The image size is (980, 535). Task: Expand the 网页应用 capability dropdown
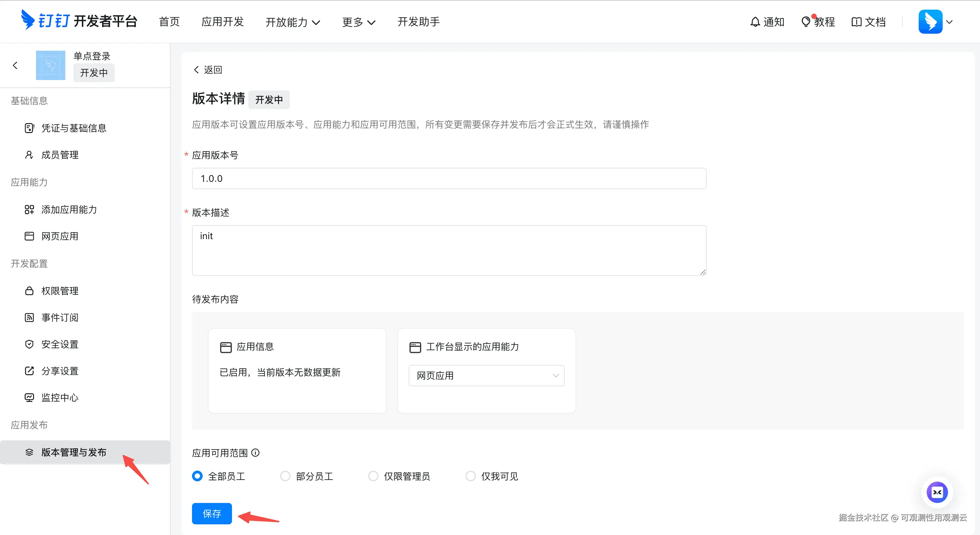point(486,376)
